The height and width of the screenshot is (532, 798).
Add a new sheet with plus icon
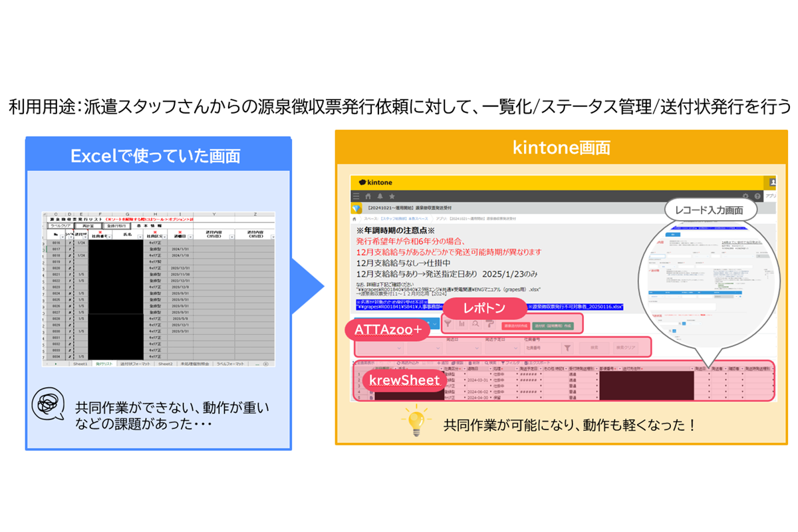pos(266,364)
